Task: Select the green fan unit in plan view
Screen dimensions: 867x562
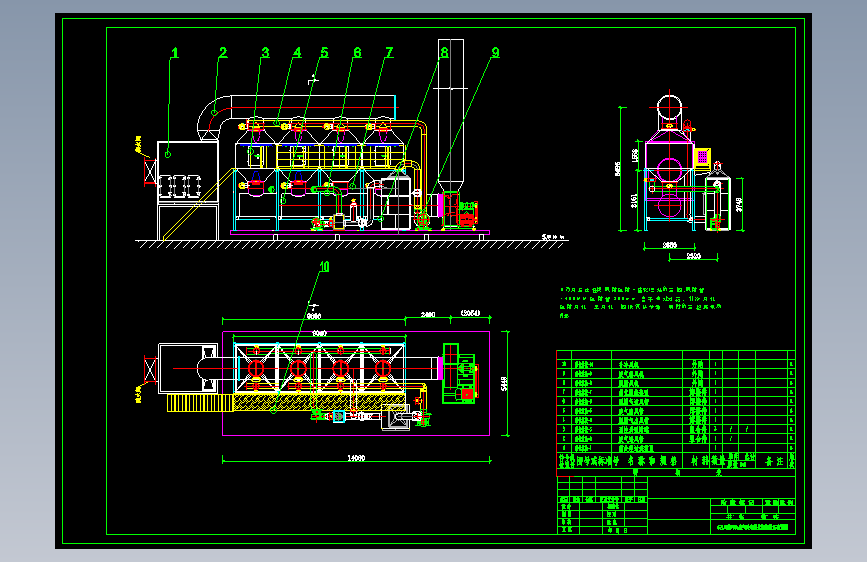Action: point(459,373)
